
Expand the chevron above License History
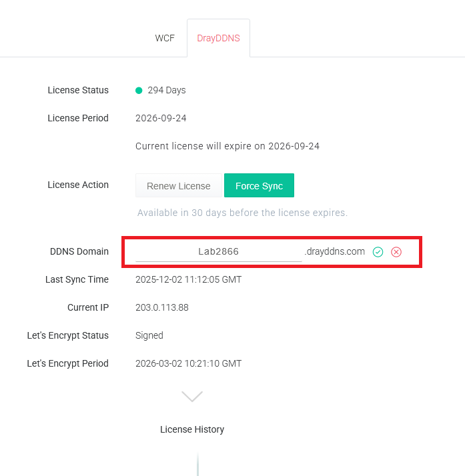(192, 397)
